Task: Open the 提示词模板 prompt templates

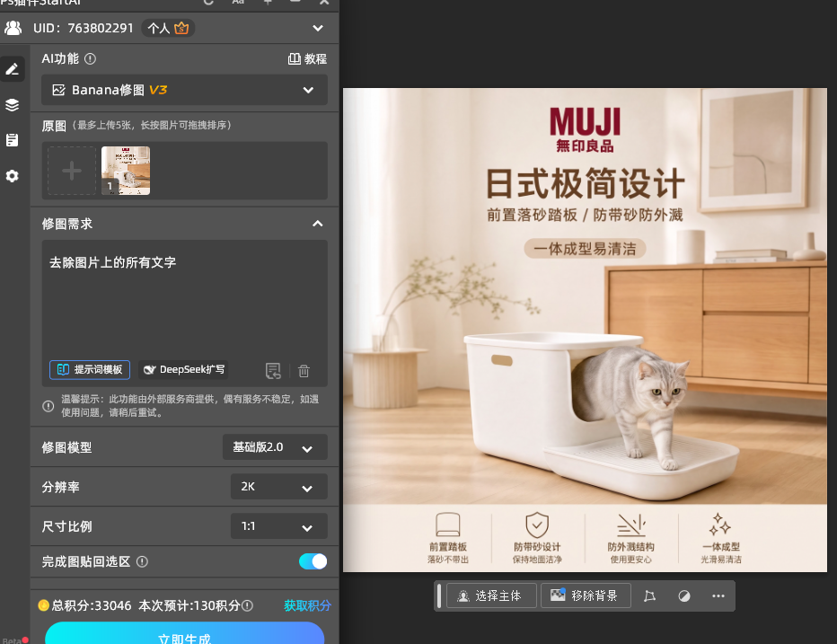Action: pos(90,369)
